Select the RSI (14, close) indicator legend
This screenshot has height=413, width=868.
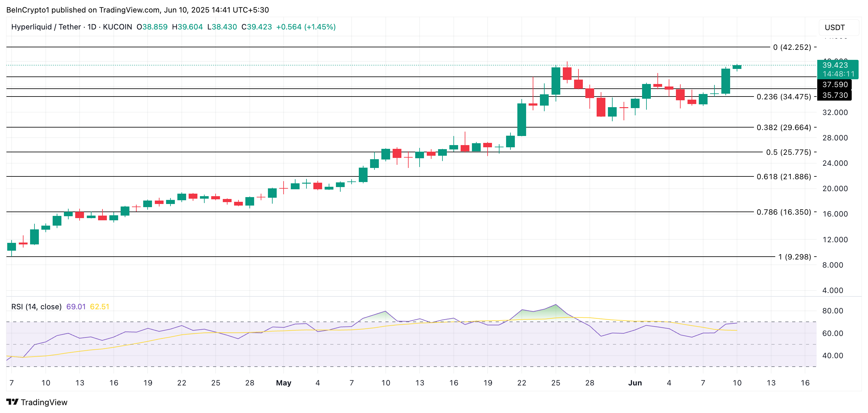pos(36,306)
